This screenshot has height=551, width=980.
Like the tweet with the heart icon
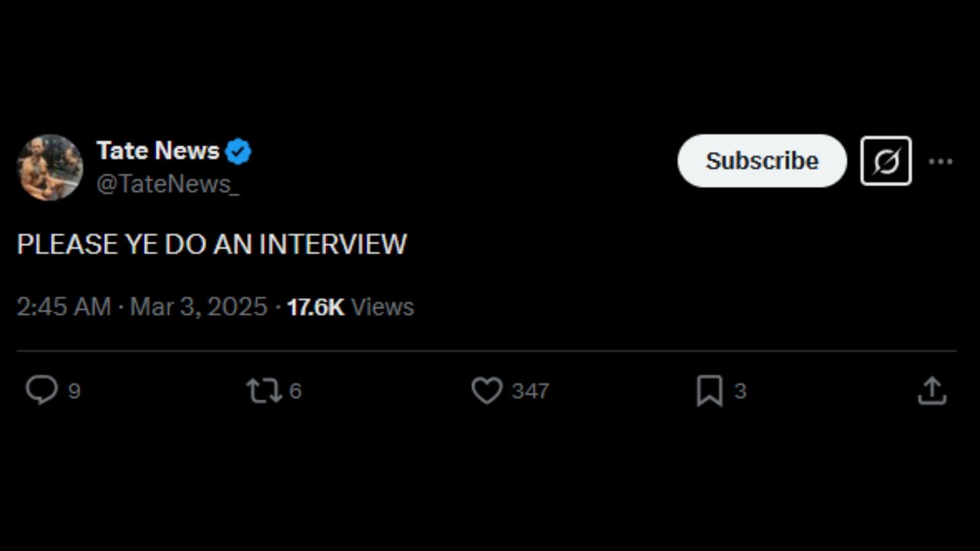[486, 391]
